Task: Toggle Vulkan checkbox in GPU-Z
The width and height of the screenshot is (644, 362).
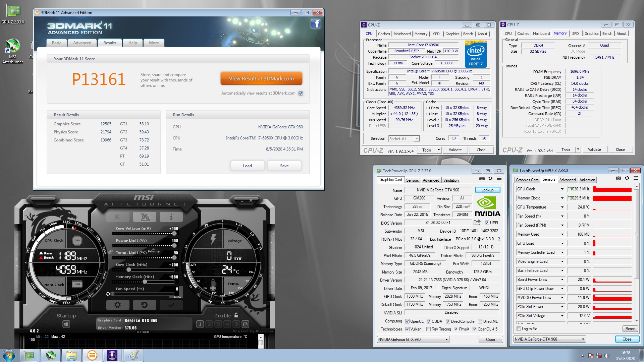Action: 407,329
